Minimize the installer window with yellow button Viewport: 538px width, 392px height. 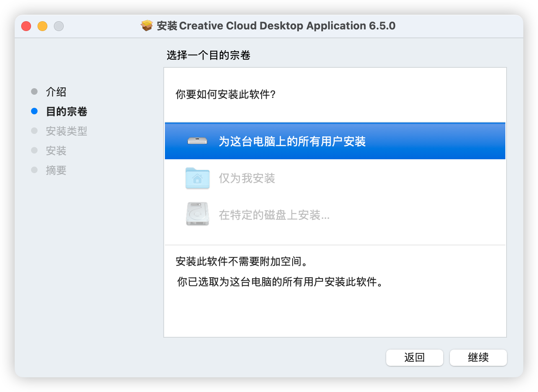[x=42, y=26]
